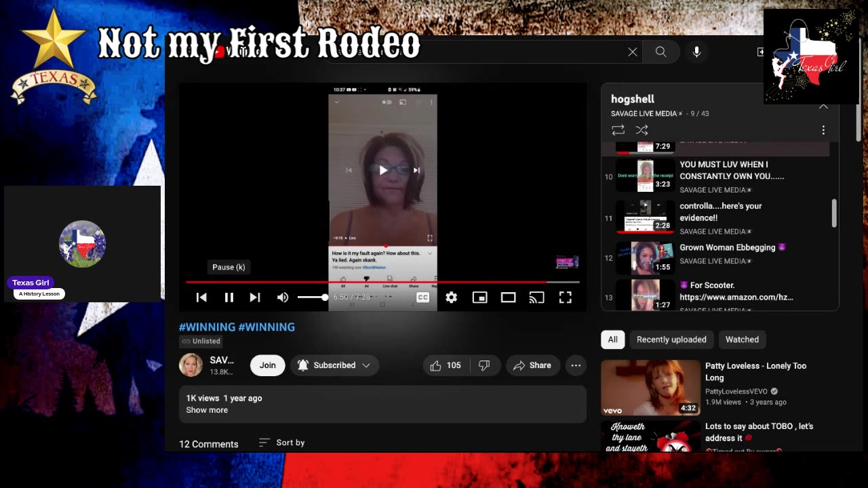The height and width of the screenshot is (488, 868).
Task: Adjust the volume slider handle
Action: (x=325, y=298)
